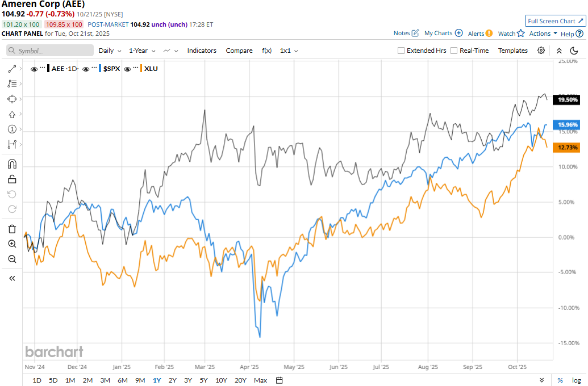Image resolution: width=588 pixels, height=386 pixels.
Task: Open Notes edit icon
Action: click(x=415, y=33)
